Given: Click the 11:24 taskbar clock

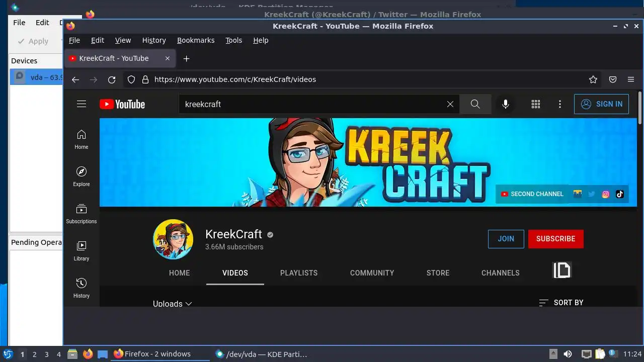Looking at the screenshot, I should coord(632,354).
